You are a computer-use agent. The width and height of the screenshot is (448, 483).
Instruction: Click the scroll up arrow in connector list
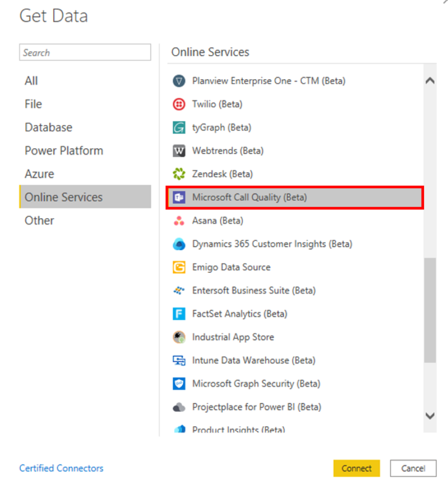(430, 81)
